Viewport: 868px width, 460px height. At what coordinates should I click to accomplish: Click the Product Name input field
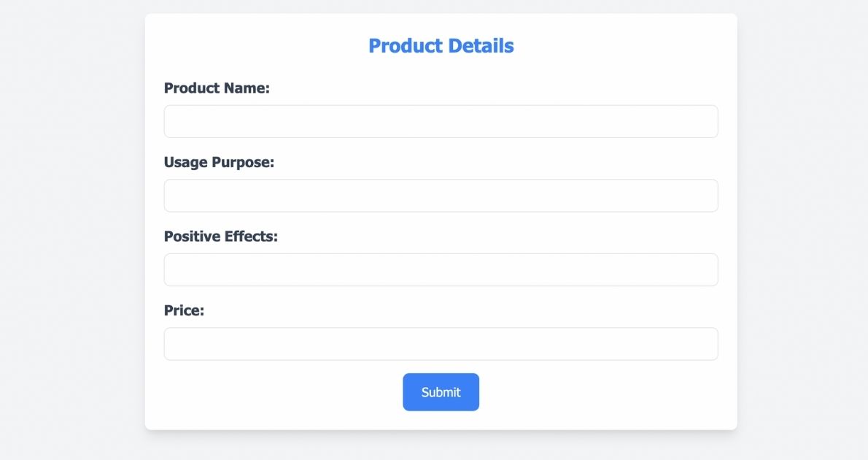coord(441,121)
